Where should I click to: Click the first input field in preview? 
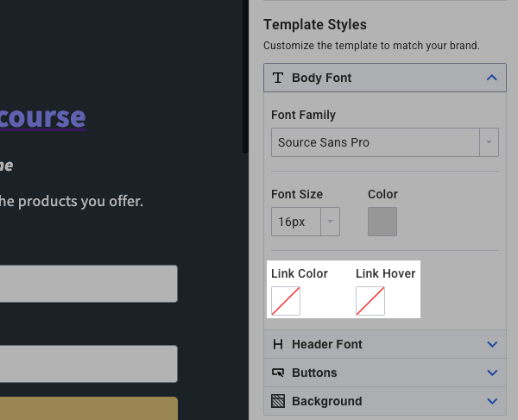[x=86, y=284]
